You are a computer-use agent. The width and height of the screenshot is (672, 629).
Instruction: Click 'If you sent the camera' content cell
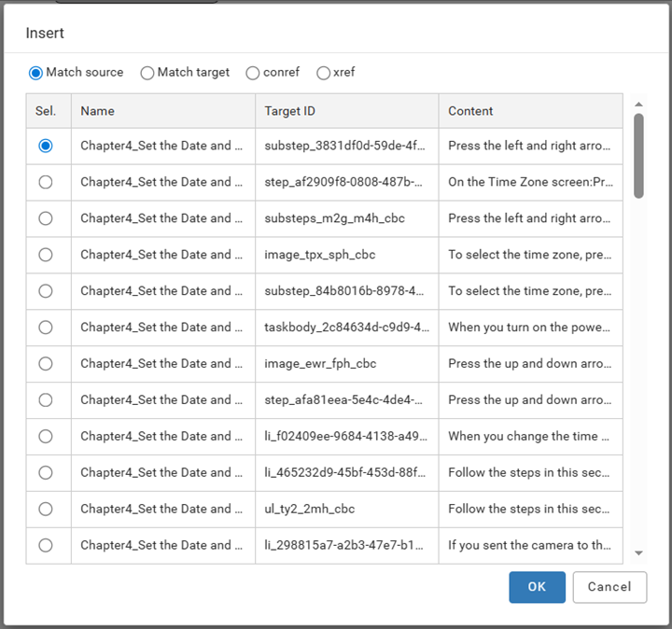tap(529, 545)
